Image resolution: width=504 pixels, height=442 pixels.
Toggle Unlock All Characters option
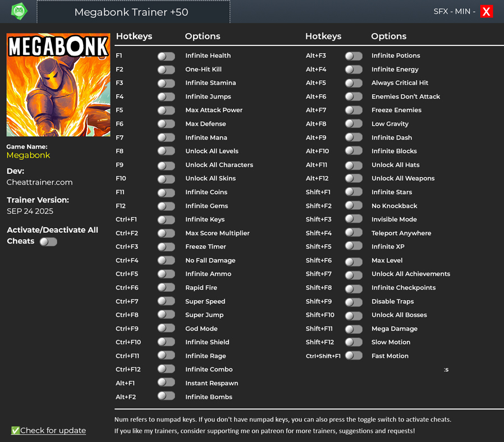[x=166, y=165]
